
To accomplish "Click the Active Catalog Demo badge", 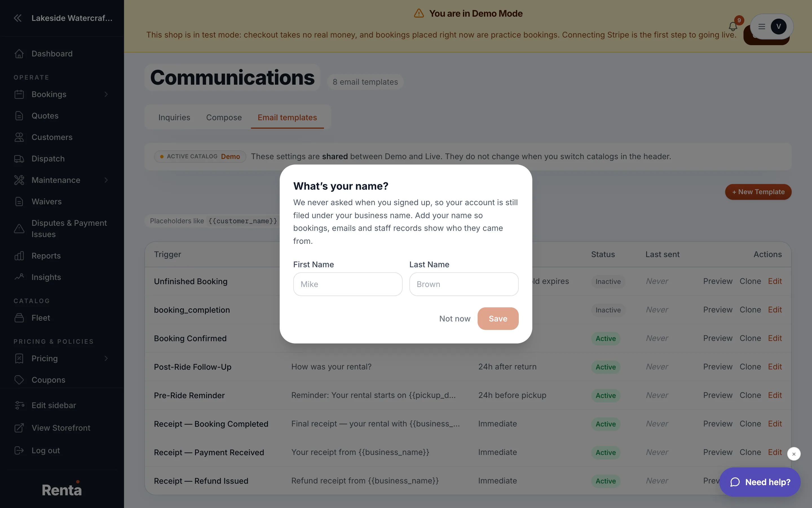I will pos(200,157).
